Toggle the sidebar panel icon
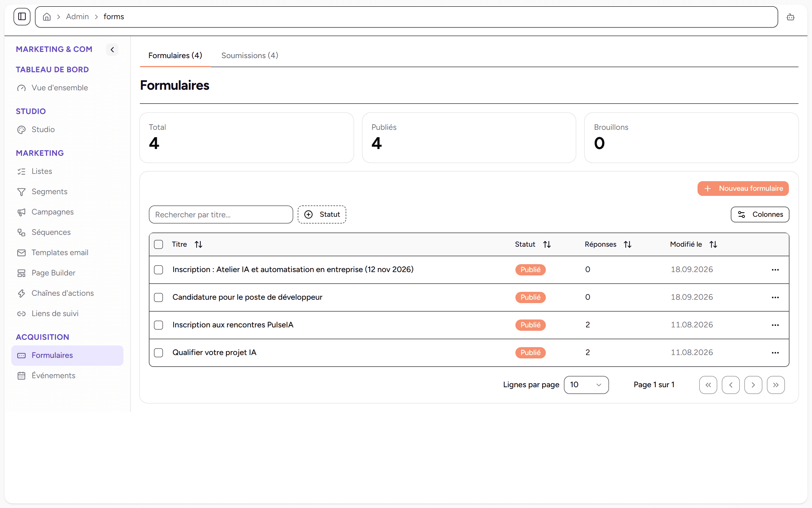Screen dimensions: 812x508 point(22,16)
